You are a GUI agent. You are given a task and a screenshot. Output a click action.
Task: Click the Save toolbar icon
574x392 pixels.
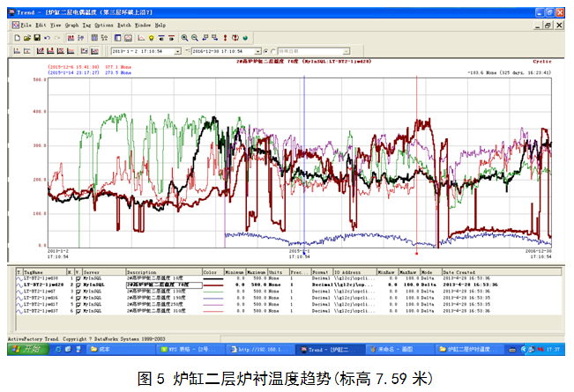pos(34,38)
